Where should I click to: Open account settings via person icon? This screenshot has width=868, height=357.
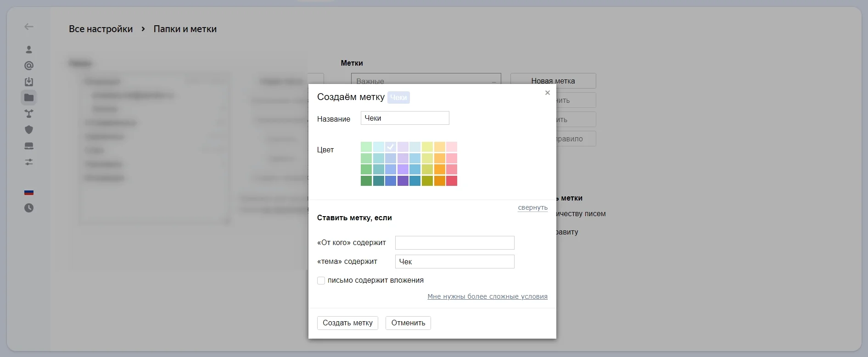point(29,50)
